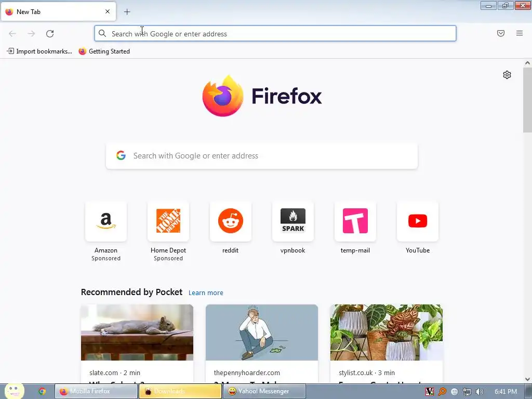Switch to Downloads taskbar button
The height and width of the screenshot is (399, 532).
(180, 391)
